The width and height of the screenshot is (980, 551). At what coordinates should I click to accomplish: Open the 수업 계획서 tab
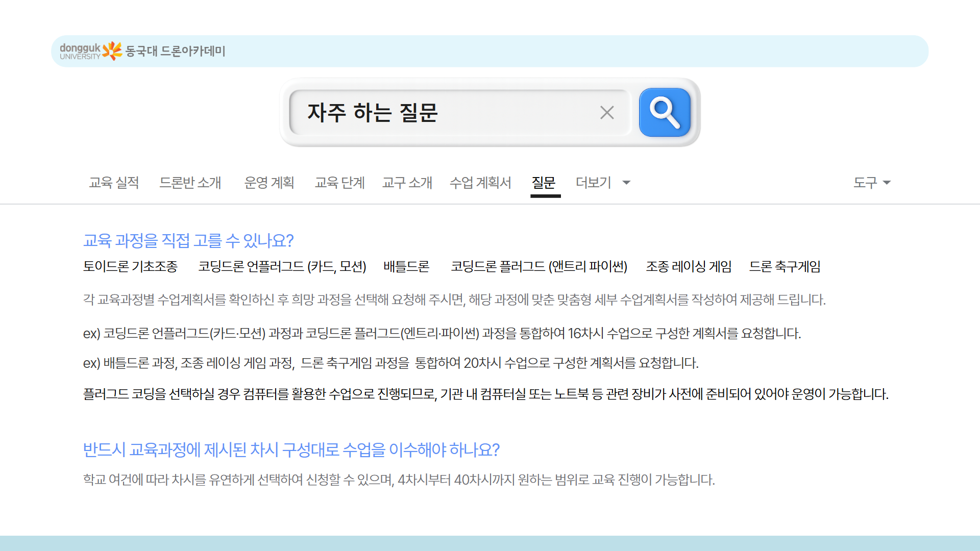point(481,183)
